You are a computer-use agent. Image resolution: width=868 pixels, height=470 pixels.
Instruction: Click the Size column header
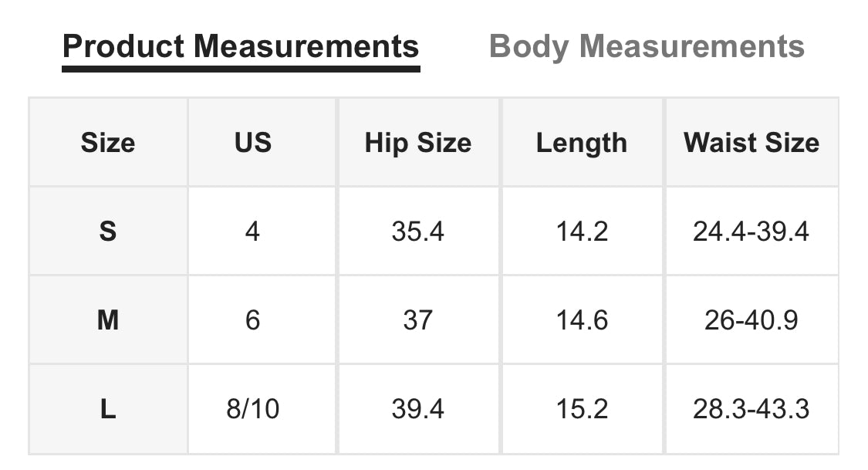click(x=108, y=143)
